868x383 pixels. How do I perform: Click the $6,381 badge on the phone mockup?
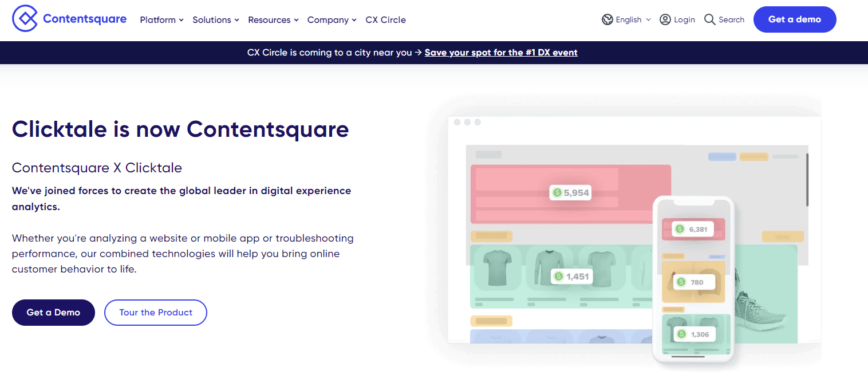click(693, 229)
